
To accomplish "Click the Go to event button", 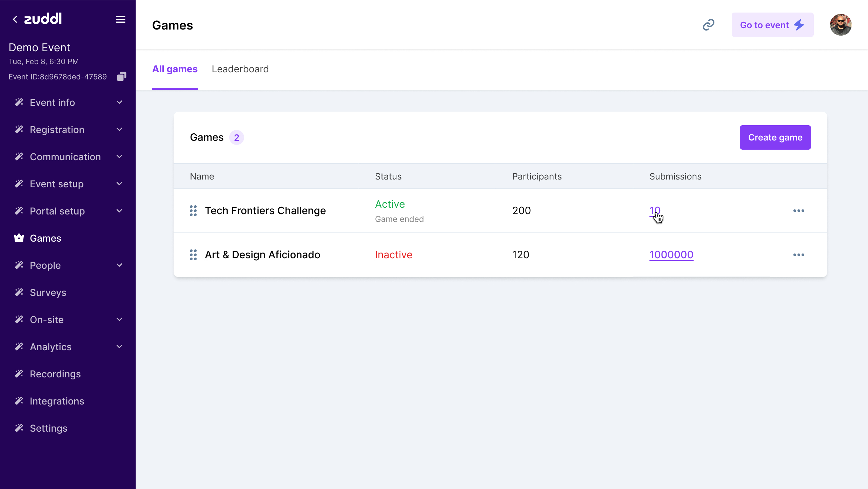I will click(x=772, y=25).
